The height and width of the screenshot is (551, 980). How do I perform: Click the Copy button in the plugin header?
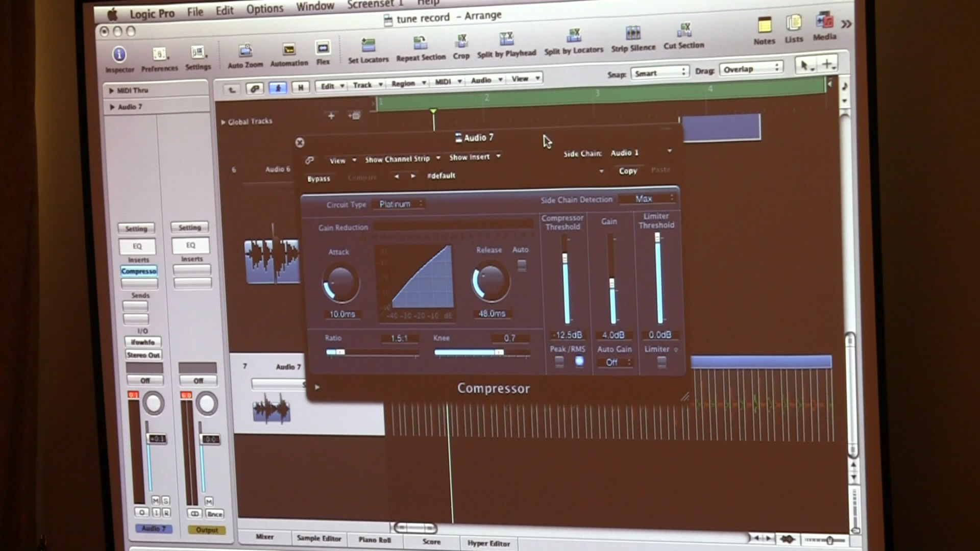click(628, 171)
